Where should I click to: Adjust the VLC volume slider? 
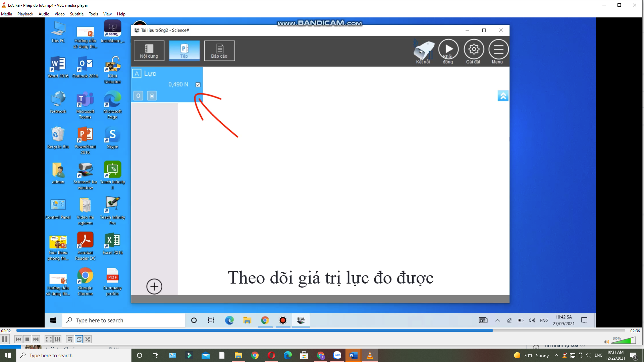point(624,341)
